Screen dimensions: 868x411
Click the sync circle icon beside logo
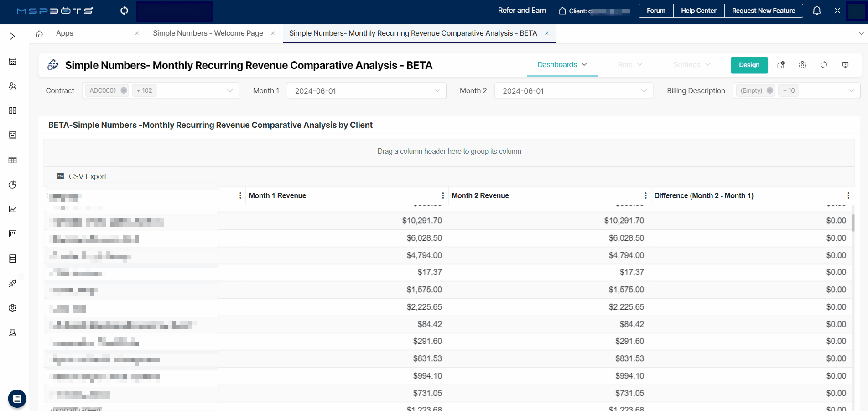(124, 11)
